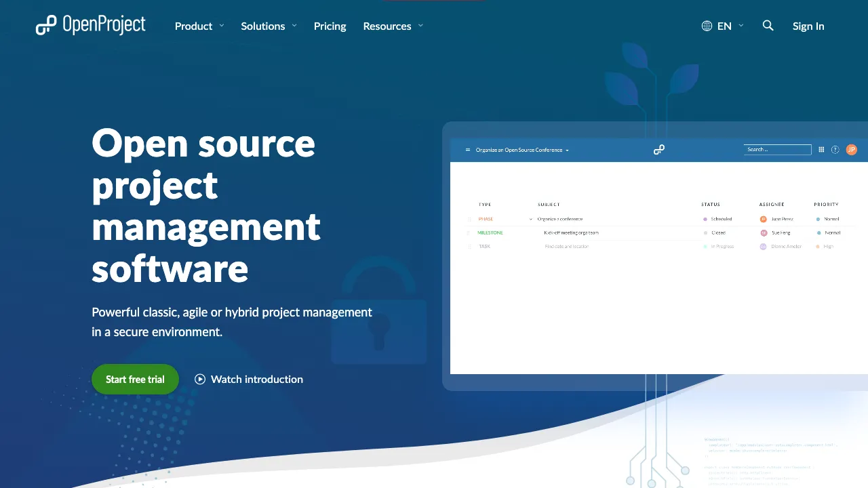
Task: Click the Search field in the demo app
Action: coord(777,150)
